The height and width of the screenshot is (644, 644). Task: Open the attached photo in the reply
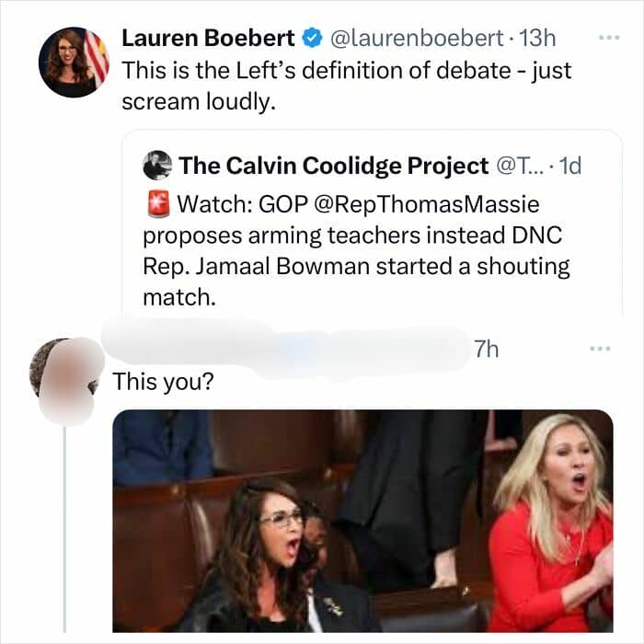pyautogui.click(x=362, y=520)
